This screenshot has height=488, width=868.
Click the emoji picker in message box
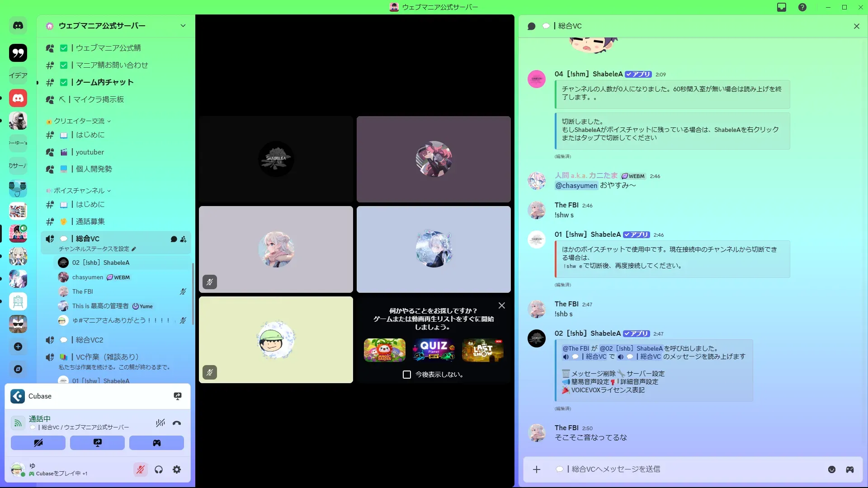[x=832, y=469]
